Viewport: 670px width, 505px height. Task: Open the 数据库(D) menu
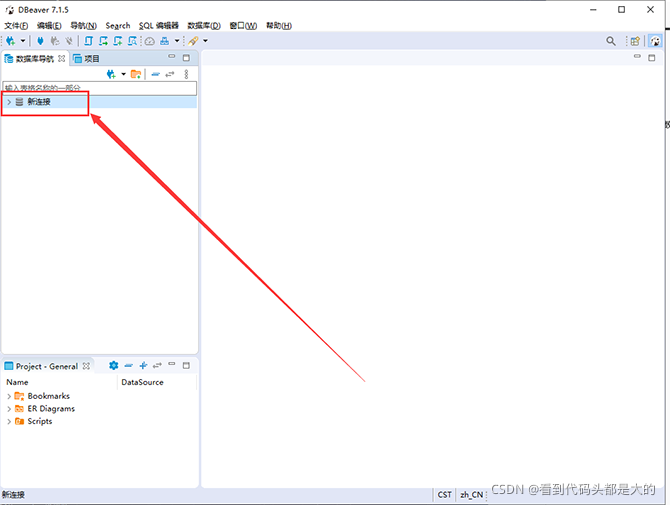[204, 26]
